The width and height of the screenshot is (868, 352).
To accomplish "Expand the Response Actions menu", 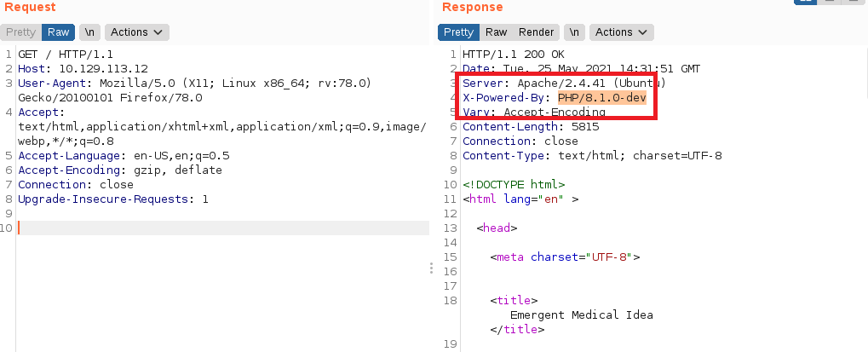I will click(x=623, y=32).
